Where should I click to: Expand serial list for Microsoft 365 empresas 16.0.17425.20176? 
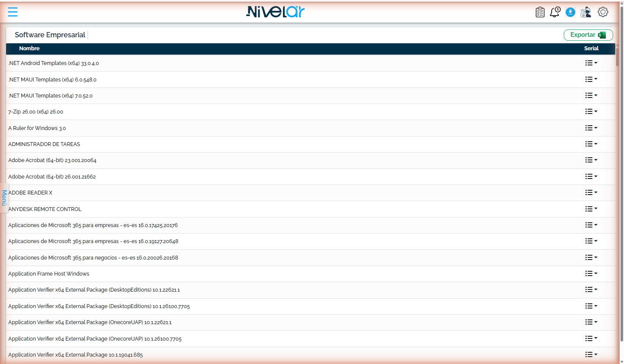tap(591, 225)
